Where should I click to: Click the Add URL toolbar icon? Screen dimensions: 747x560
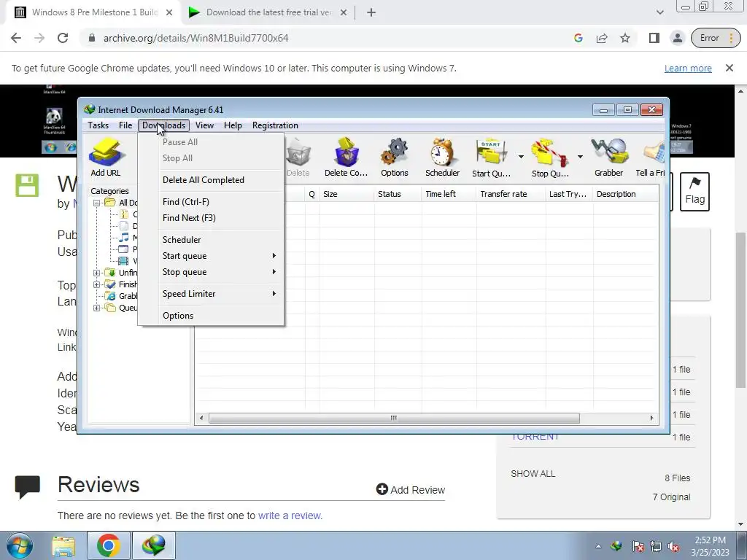pos(106,157)
